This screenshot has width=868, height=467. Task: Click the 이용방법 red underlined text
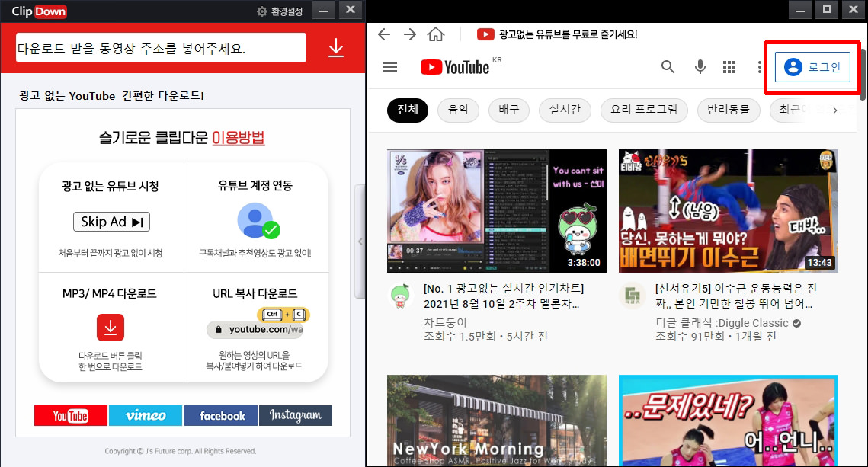tap(238, 137)
